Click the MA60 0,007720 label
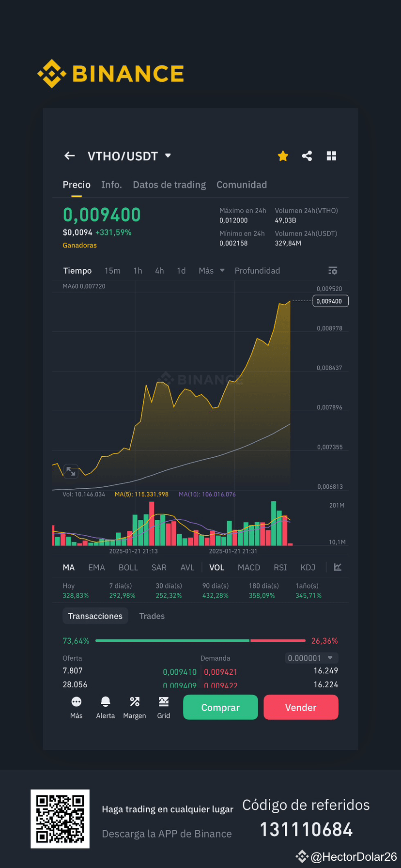Image resolution: width=401 pixels, height=868 pixels. (x=84, y=286)
